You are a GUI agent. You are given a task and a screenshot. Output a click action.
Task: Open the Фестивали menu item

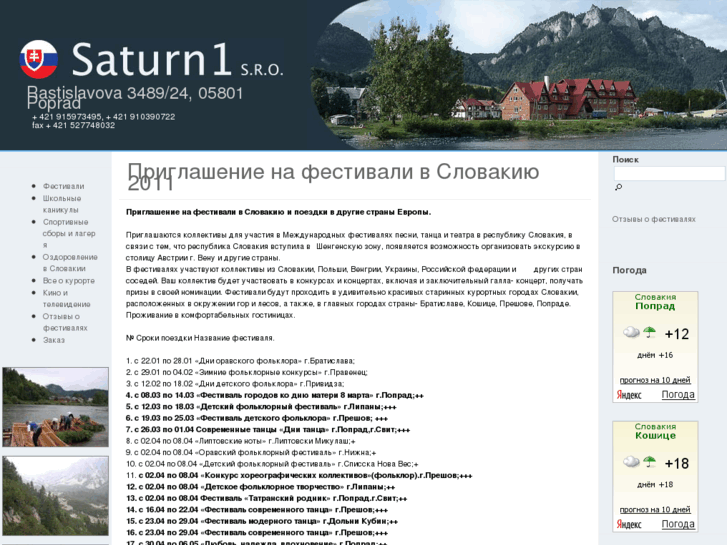coord(64,186)
